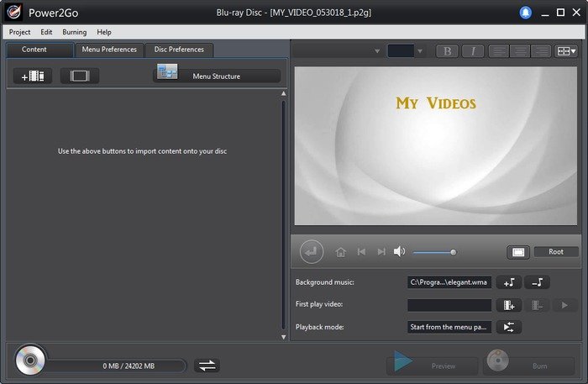The height and width of the screenshot is (384, 588).
Task: Click the First play video field
Action: [x=449, y=305]
